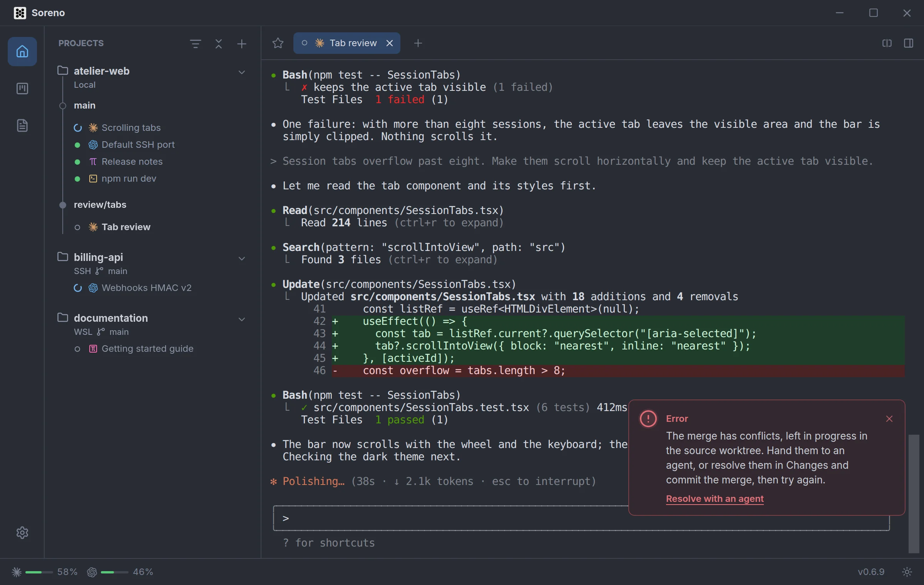Select the main branch in atelier-web

84,105
